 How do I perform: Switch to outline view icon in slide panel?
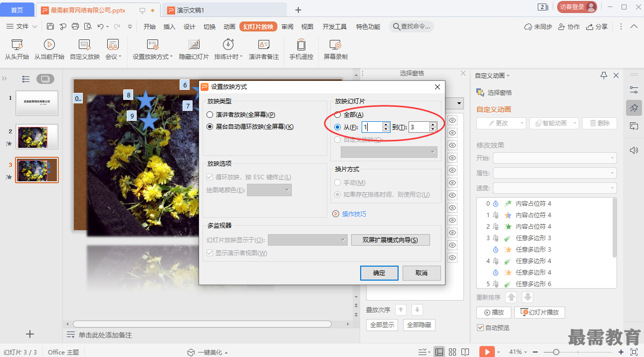pyautogui.click(x=26, y=79)
